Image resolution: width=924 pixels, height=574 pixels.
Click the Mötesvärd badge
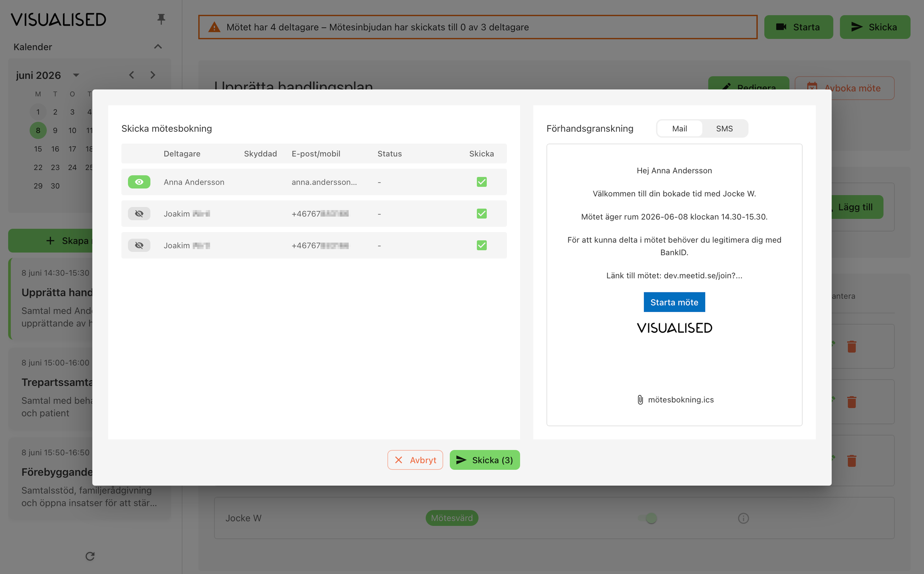(x=452, y=518)
